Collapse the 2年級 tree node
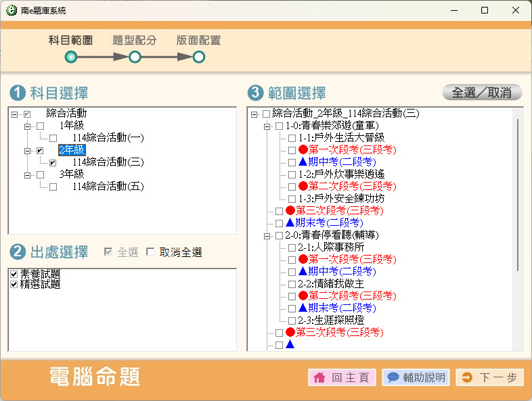The width and height of the screenshot is (532, 401). coord(28,150)
